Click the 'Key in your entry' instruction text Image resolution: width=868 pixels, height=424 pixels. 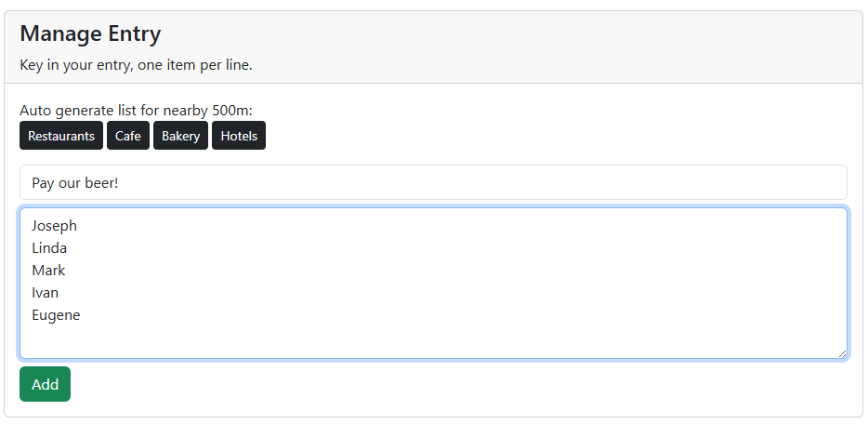136,65
